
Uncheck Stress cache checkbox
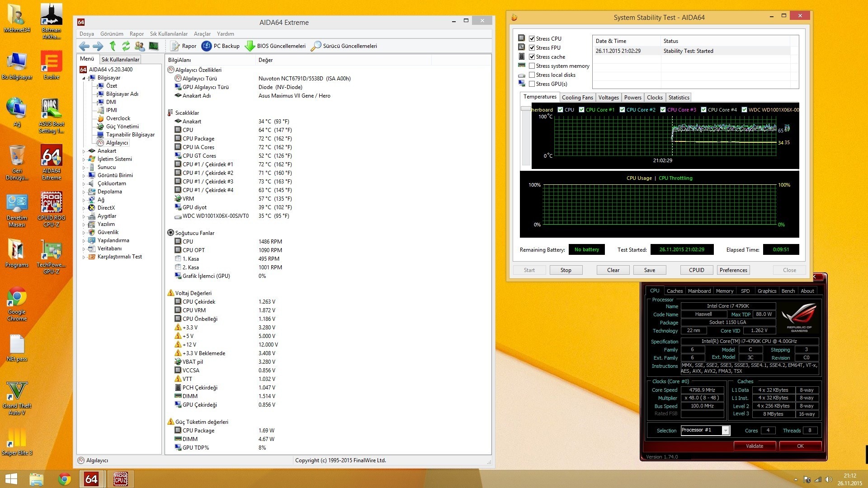click(532, 57)
